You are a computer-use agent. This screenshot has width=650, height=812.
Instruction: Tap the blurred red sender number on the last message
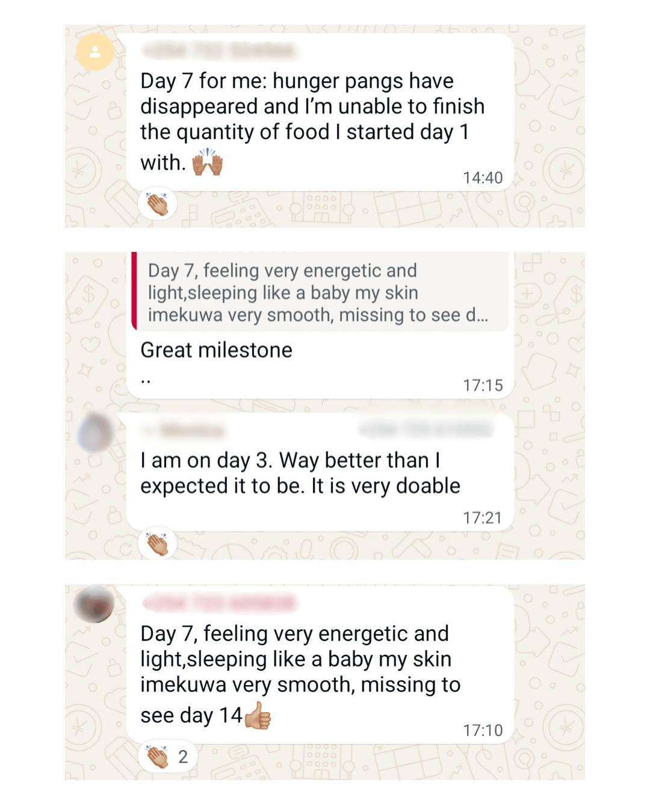(220, 603)
